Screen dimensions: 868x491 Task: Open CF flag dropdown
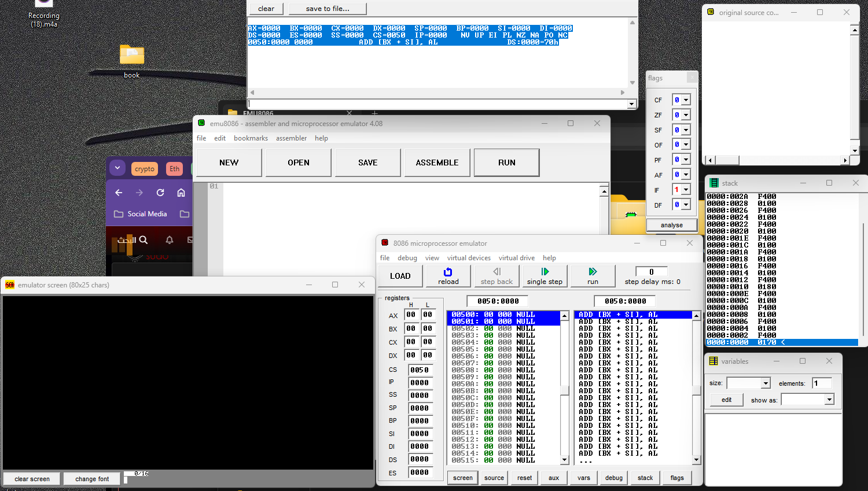click(x=686, y=100)
